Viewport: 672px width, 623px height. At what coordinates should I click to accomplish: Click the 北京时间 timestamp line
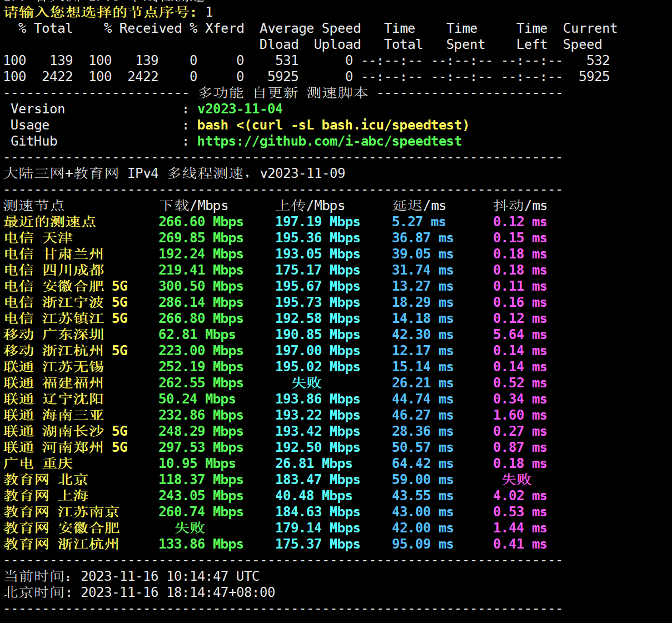[x=139, y=592]
